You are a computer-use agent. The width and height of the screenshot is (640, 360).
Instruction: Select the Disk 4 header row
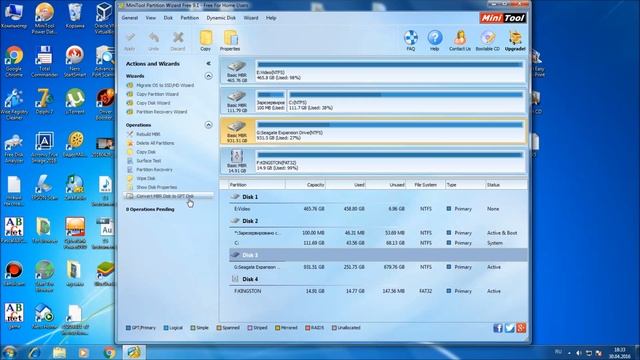[378, 280]
